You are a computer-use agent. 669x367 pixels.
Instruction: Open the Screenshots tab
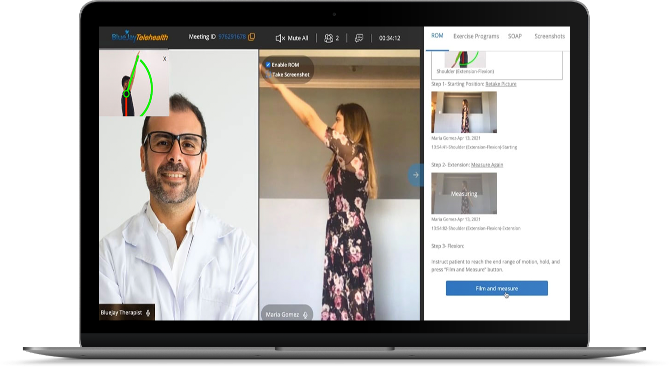tap(550, 36)
